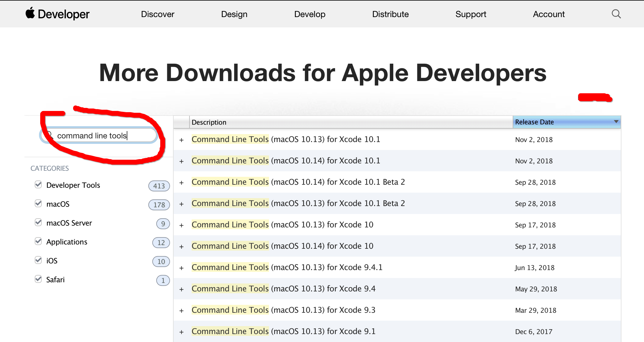
Task: Click the 178 count badge for macOS
Action: click(x=159, y=205)
